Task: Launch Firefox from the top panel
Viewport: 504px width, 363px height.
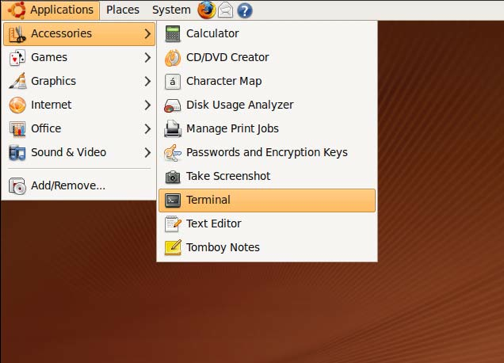Action: click(206, 10)
